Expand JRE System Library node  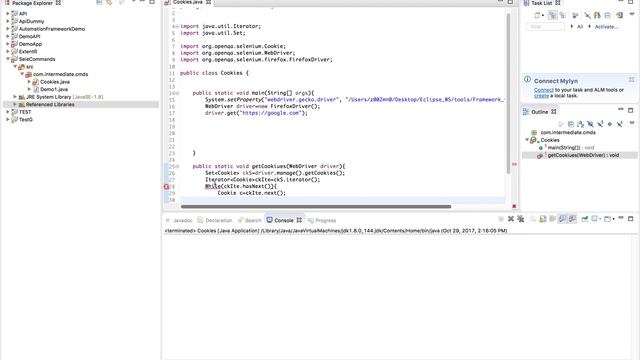pyautogui.click(x=15, y=97)
